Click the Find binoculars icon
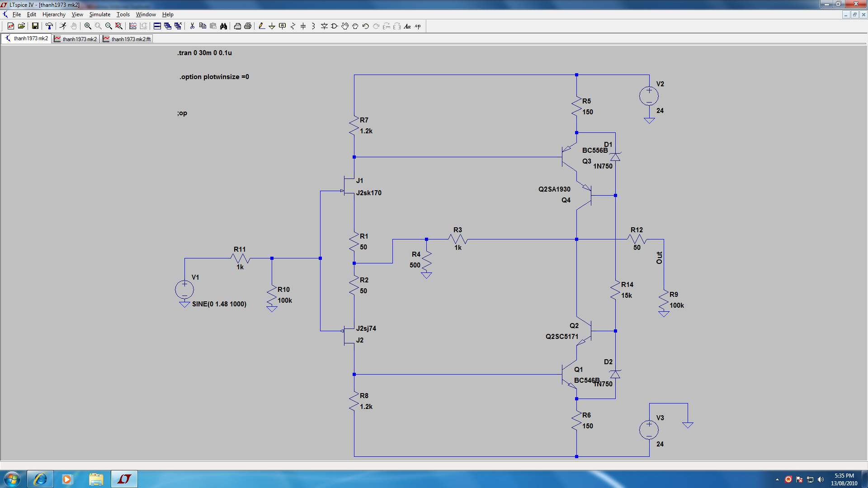The height and width of the screenshot is (488, 868). [x=223, y=26]
